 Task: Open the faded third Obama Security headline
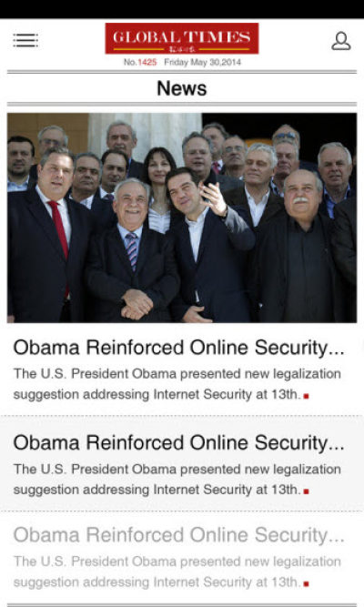pyautogui.click(x=179, y=534)
